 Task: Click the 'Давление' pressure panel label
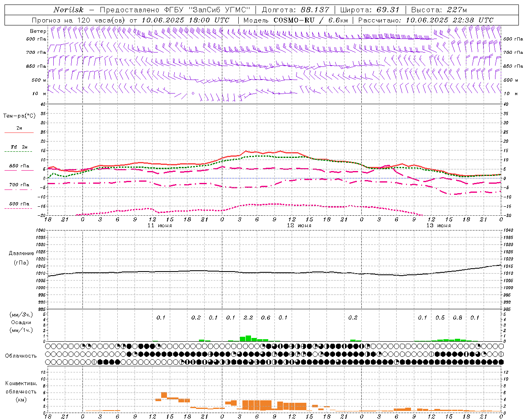tap(21, 253)
